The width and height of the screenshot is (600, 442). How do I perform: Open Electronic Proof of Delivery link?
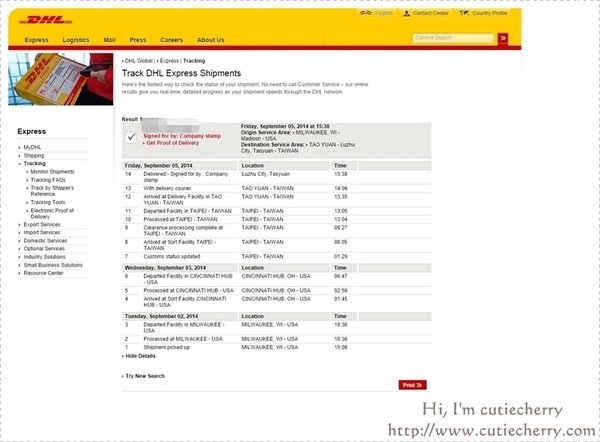click(52, 214)
